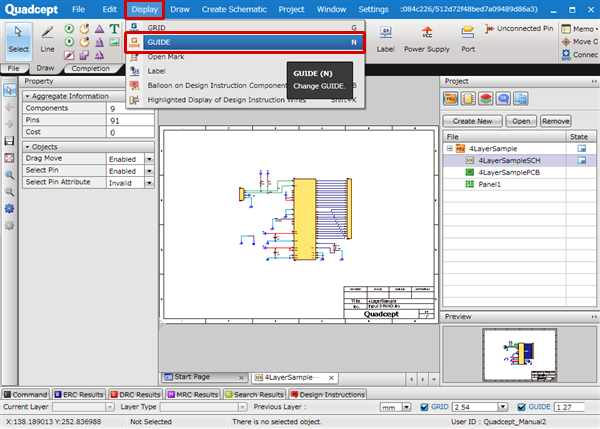Click the Preview schematic thumbnail
600x429 pixels.
click(x=520, y=355)
